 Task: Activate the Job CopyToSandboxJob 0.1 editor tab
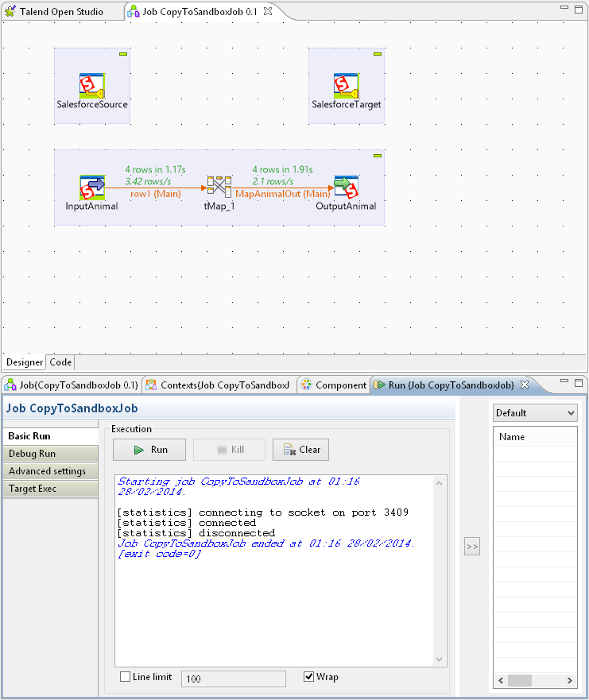click(x=200, y=12)
